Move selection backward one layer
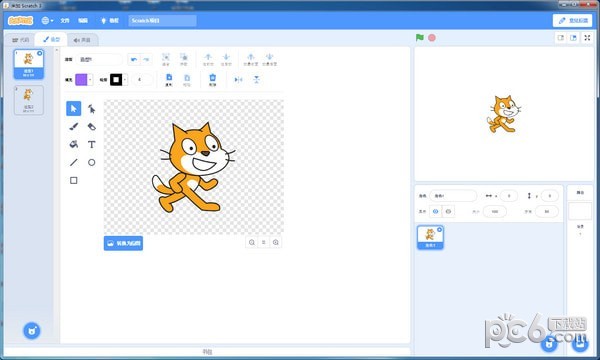 click(226, 59)
